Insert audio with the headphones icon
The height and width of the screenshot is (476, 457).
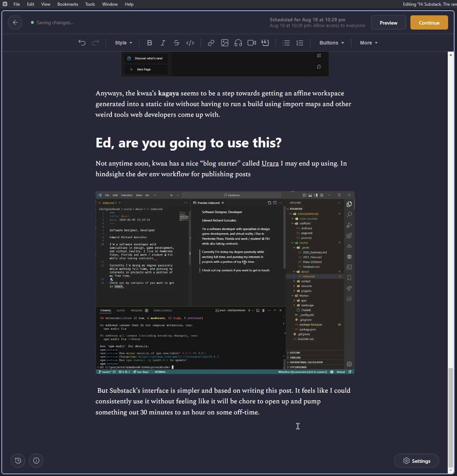(238, 43)
